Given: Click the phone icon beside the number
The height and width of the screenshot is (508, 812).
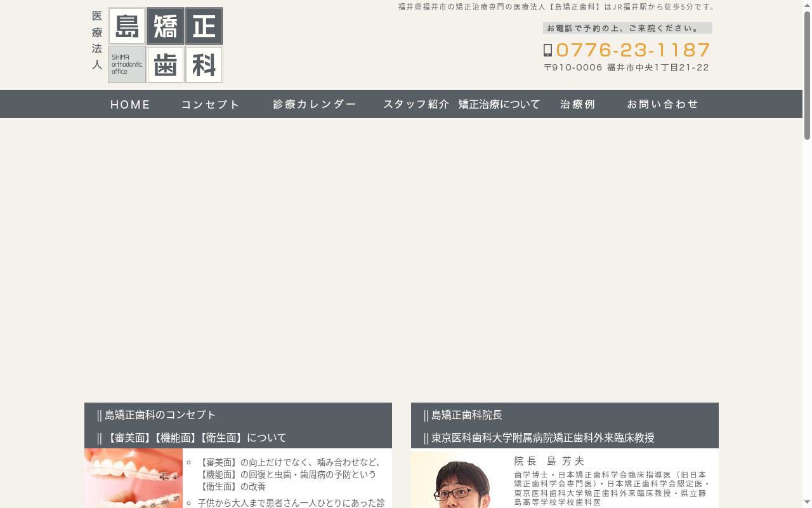Looking at the screenshot, I should 548,50.
